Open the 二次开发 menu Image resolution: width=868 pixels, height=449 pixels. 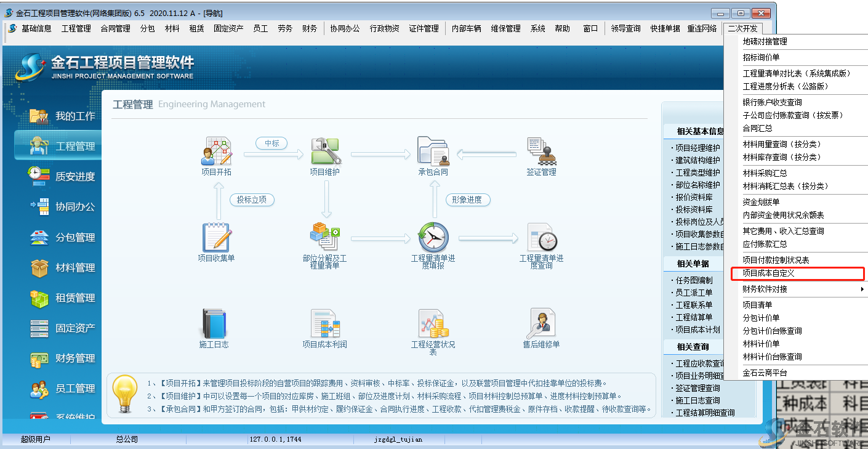(743, 28)
